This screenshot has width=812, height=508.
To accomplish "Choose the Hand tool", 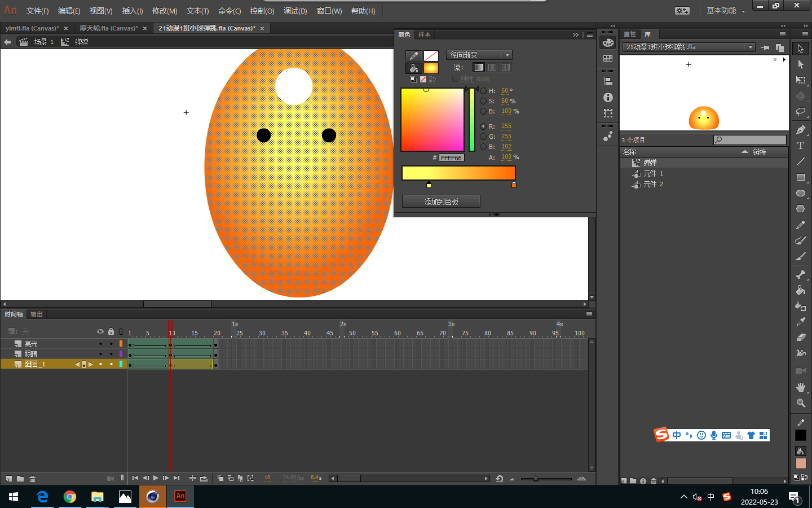I will [x=800, y=387].
